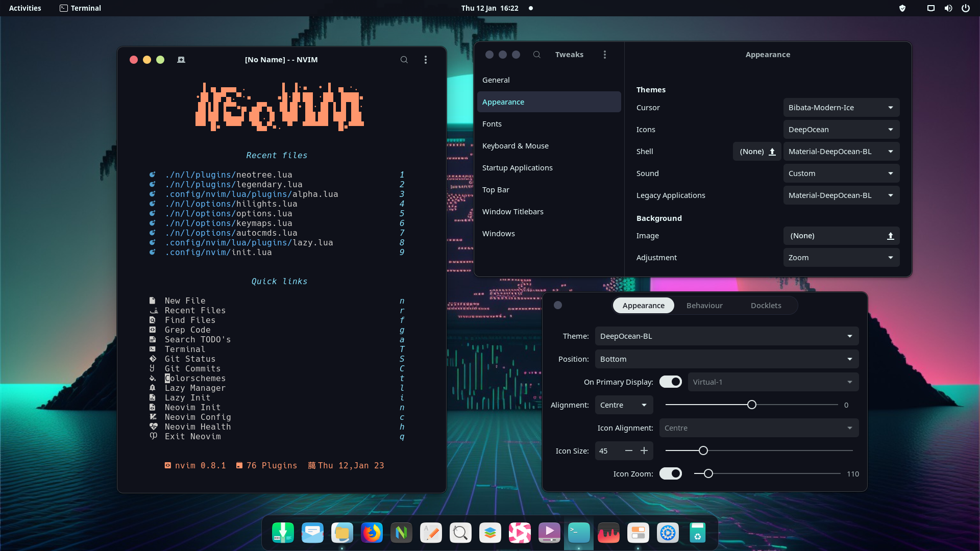Click the new tab icon in Terminal header
The image size is (980, 551).
(181, 60)
